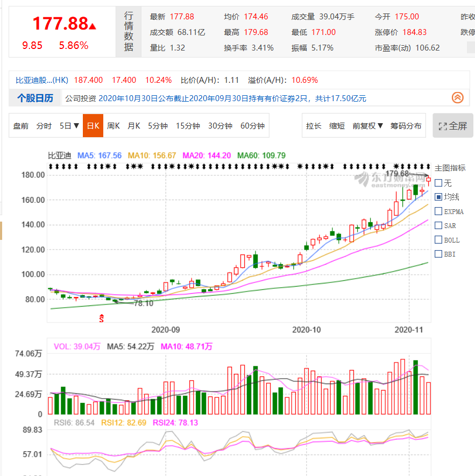Viewport: 475px width, 476px height.
Task: Open the 5日 period dropdown
Action: [69, 126]
